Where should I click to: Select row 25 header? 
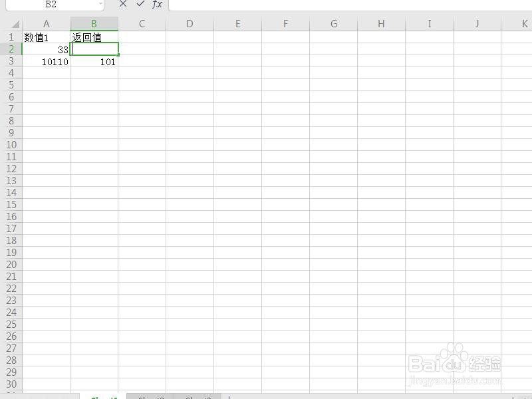11,325
